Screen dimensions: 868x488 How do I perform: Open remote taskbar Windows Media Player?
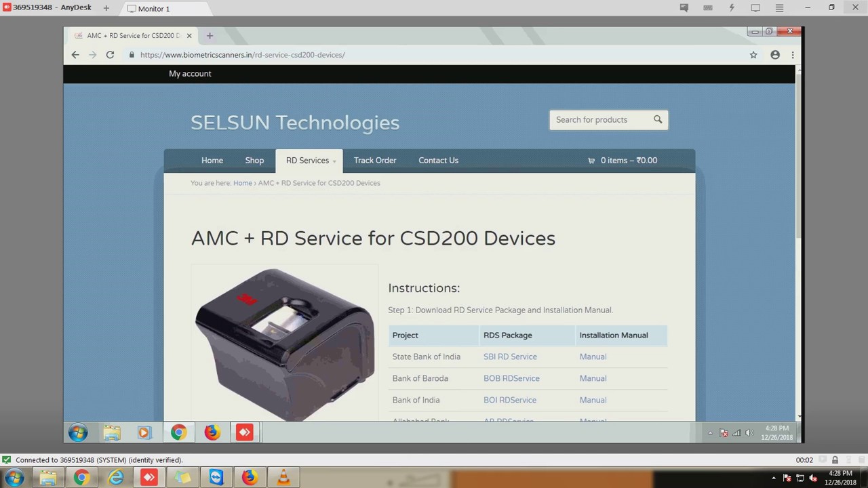[x=144, y=432]
